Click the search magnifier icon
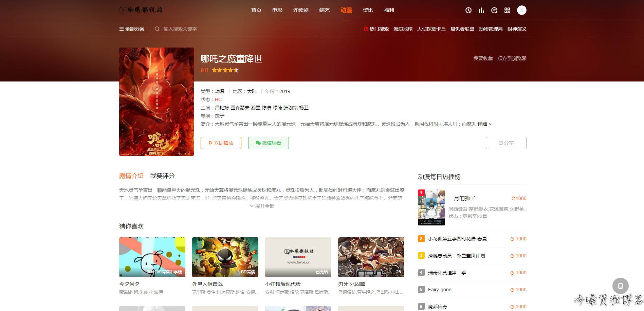644x311 pixels. (157, 29)
